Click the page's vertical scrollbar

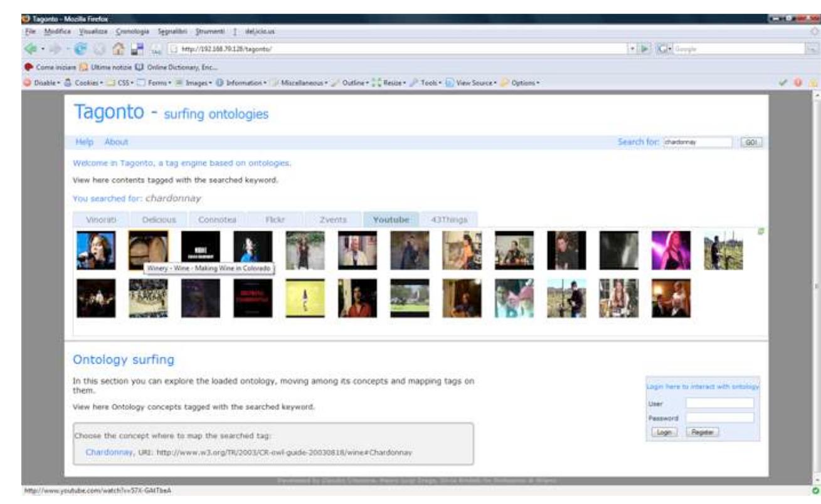point(816,287)
